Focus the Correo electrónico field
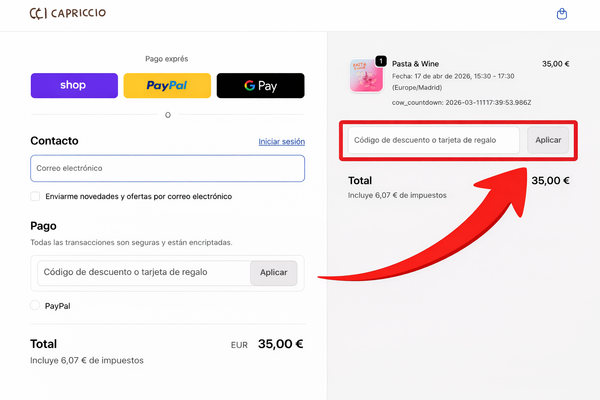 coord(168,168)
